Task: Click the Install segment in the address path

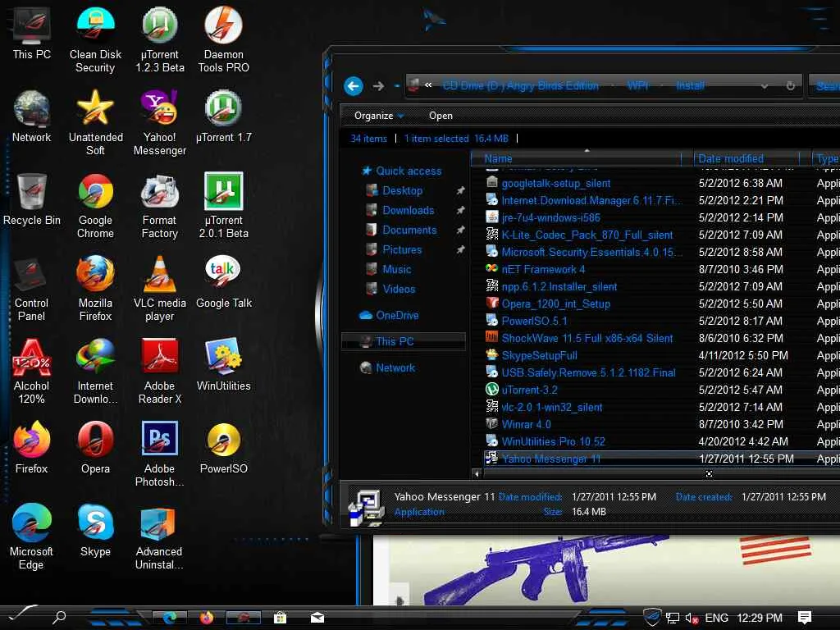Action: (690, 85)
